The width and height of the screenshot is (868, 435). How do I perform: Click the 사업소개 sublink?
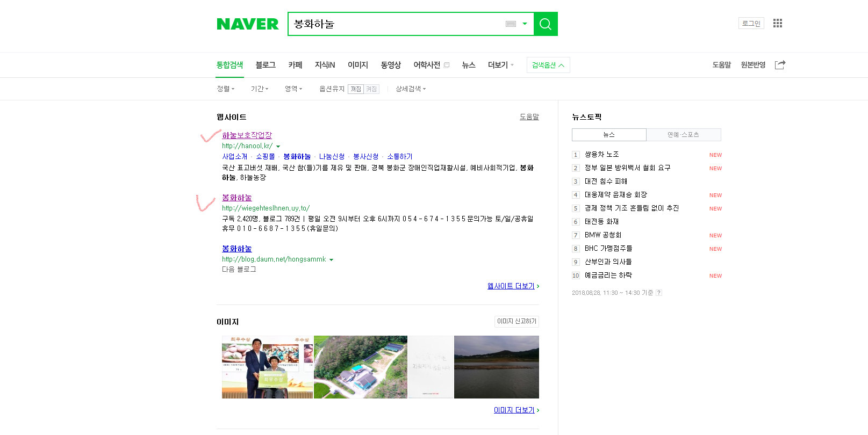235,156
